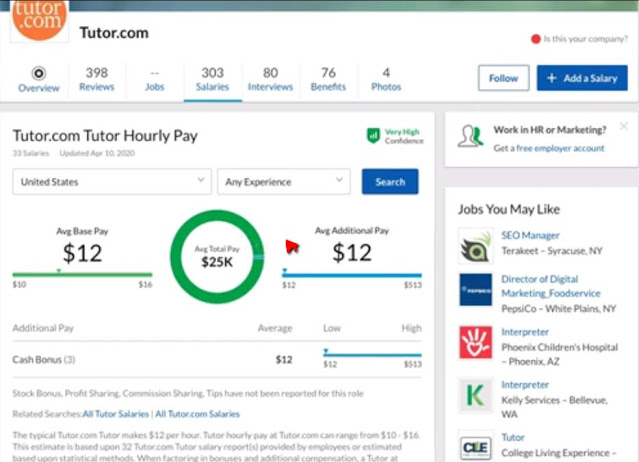This screenshot has height=462, width=639.
Task: Click the 33 Salaries count text
Action: click(x=31, y=153)
